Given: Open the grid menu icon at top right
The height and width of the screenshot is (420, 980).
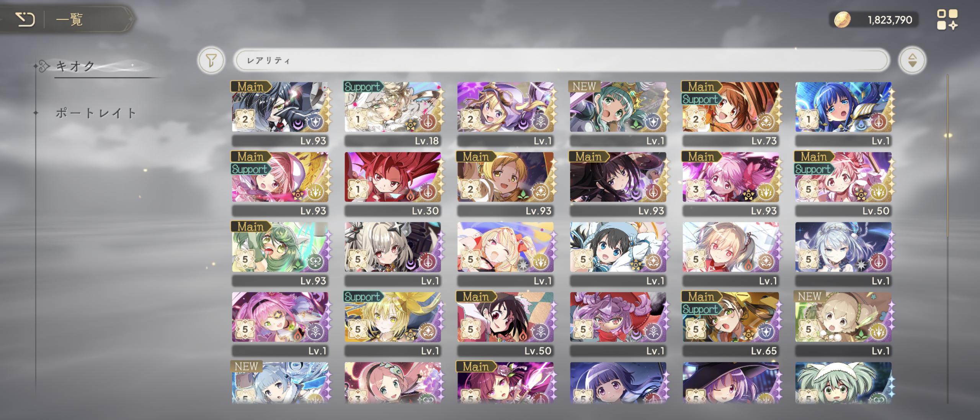Looking at the screenshot, I should pos(947,20).
